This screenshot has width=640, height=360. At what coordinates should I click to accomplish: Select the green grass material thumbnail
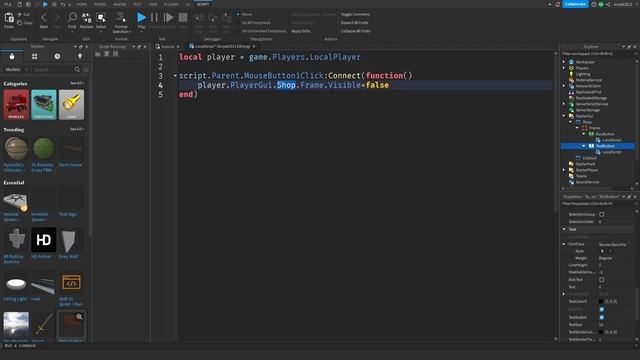tap(44, 149)
